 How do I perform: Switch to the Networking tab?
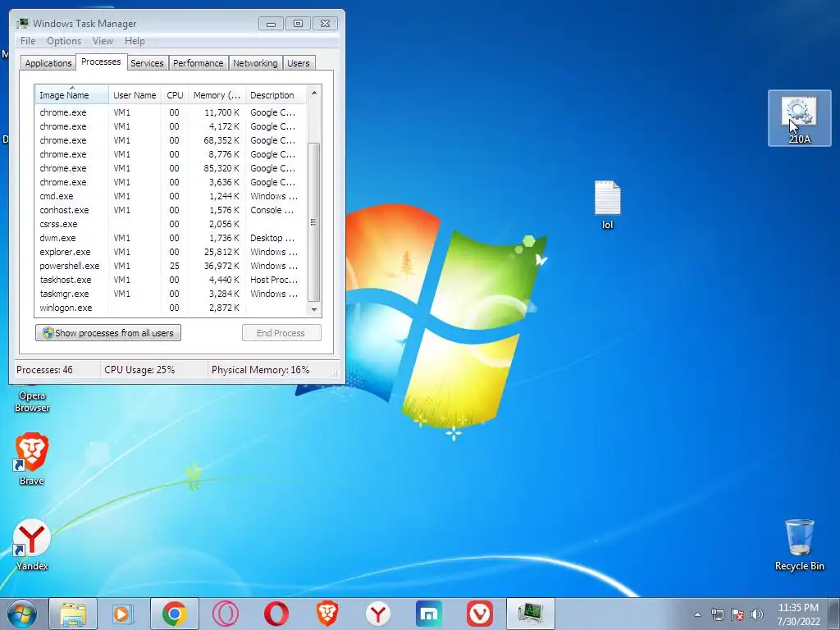[255, 63]
